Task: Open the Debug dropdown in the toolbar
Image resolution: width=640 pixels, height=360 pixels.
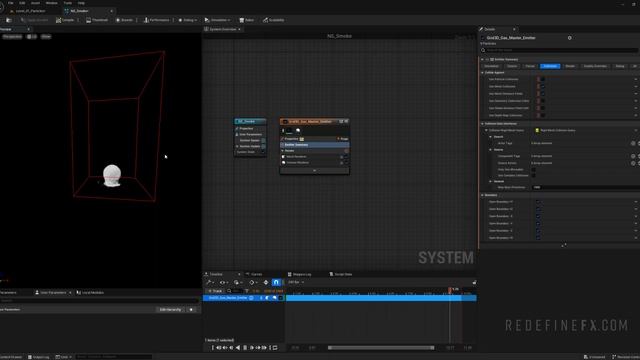Action: (188, 20)
